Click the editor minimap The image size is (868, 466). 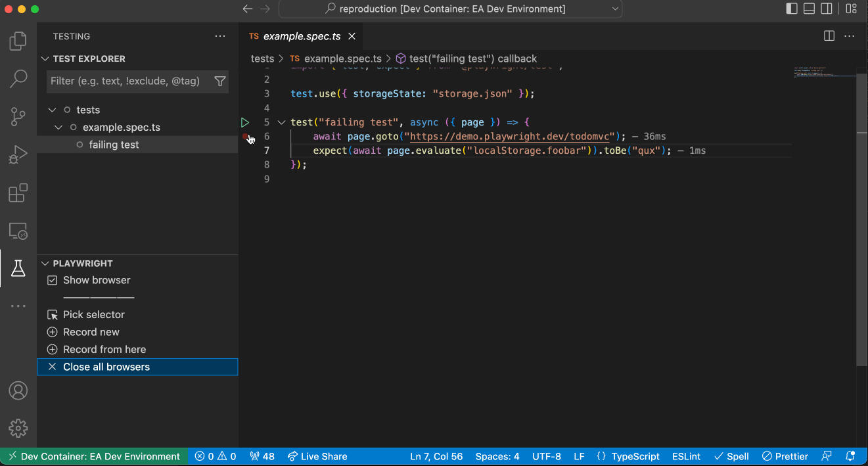point(824,72)
